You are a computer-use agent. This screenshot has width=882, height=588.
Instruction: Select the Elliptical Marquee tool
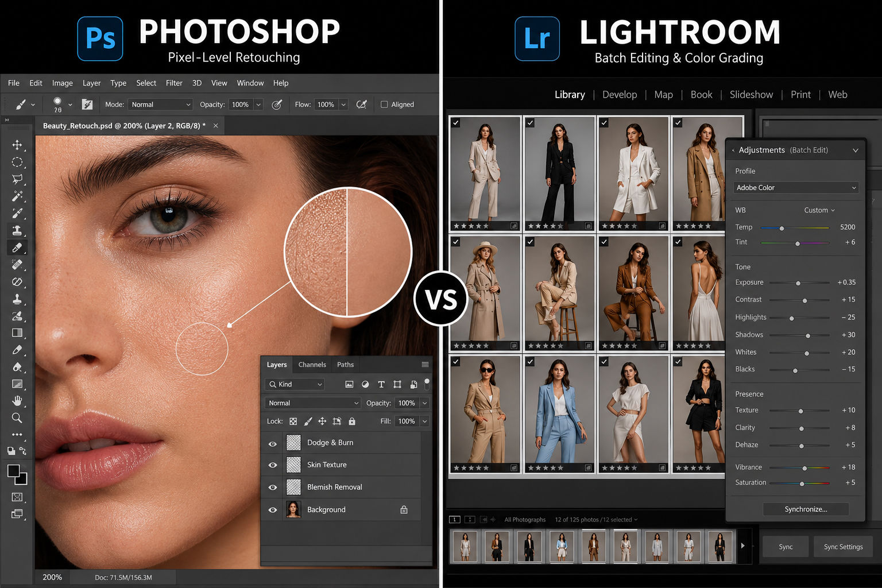(17, 162)
